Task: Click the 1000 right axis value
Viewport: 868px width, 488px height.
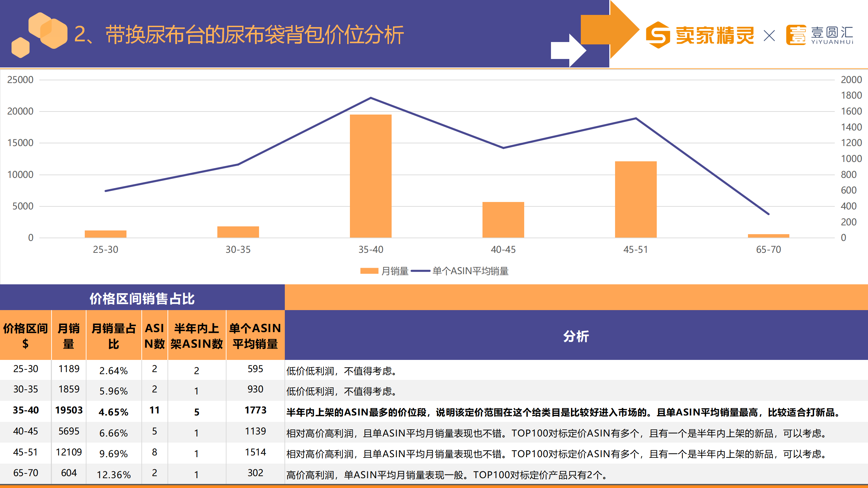Action: click(x=851, y=159)
